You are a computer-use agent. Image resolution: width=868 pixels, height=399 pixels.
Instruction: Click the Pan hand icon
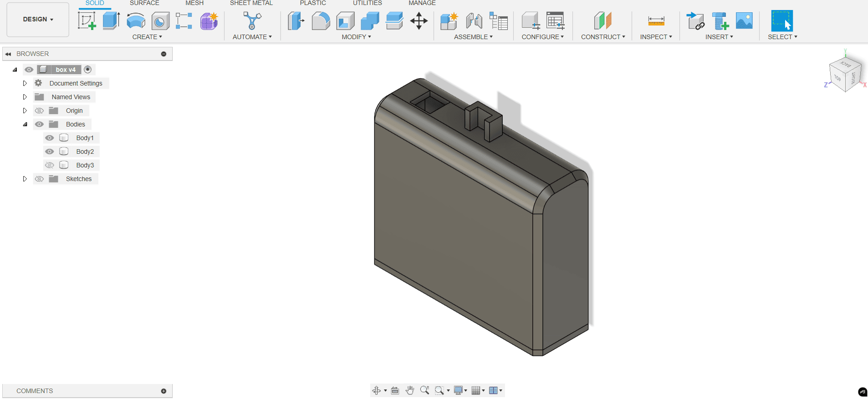pyautogui.click(x=410, y=390)
